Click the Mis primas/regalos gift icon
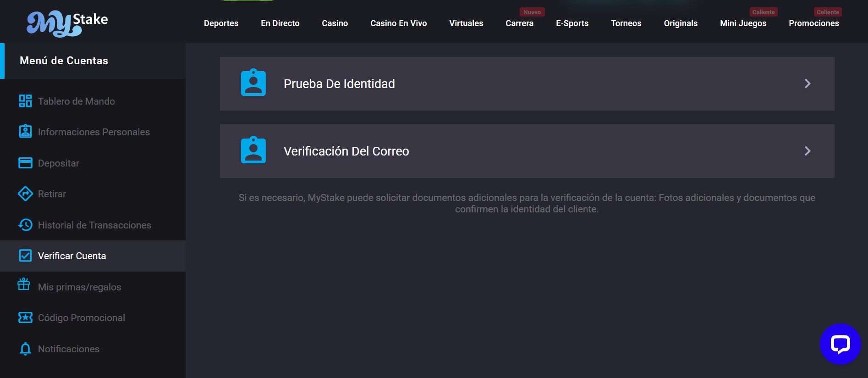868x378 pixels. (24, 284)
